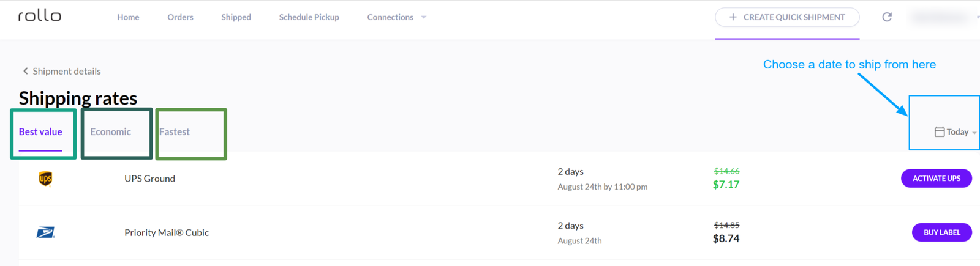Click the UPS carrier logo
Viewport: 980px width, 266px height.
pos(45,179)
